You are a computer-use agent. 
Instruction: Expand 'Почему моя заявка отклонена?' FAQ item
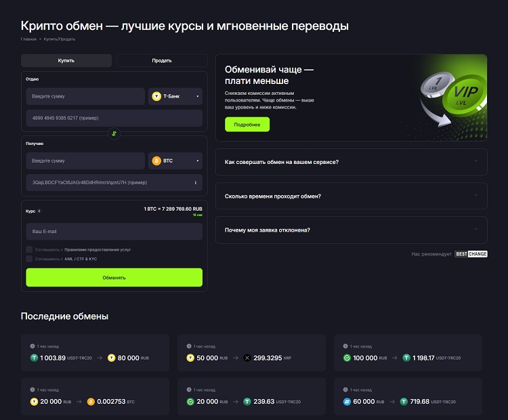click(x=351, y=230)
